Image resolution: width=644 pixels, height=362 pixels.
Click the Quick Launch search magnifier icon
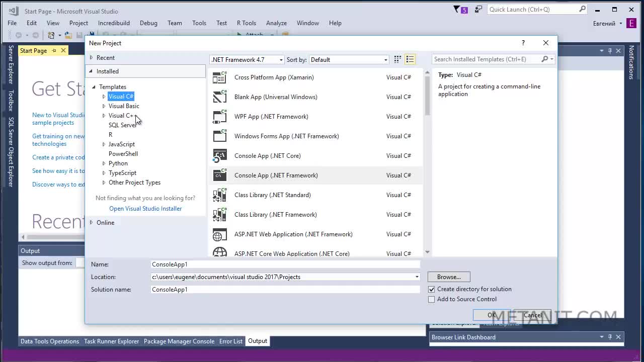583,9
